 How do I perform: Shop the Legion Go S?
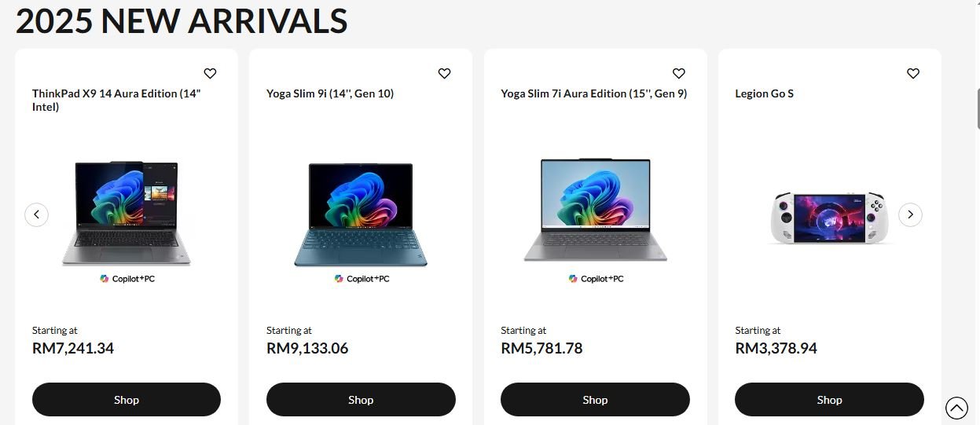(829, 400)
